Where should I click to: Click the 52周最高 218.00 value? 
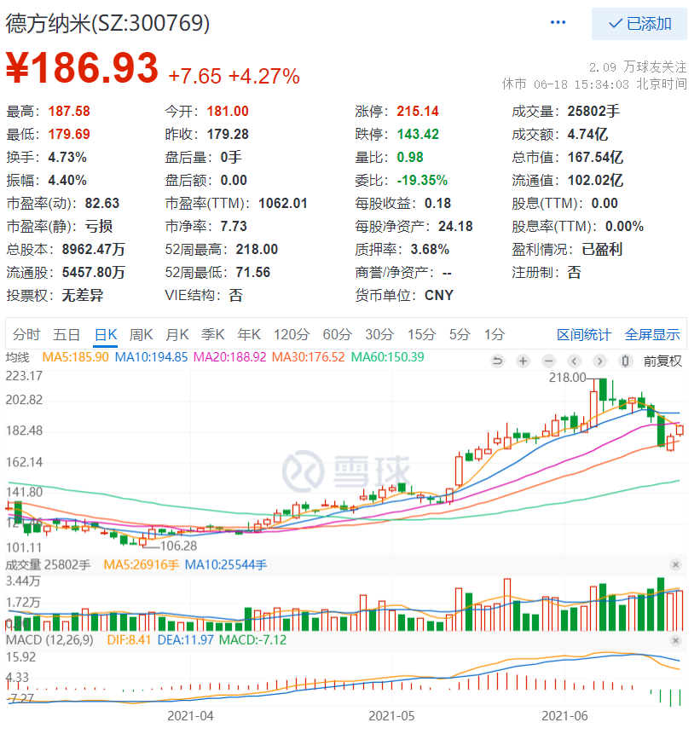257,249
